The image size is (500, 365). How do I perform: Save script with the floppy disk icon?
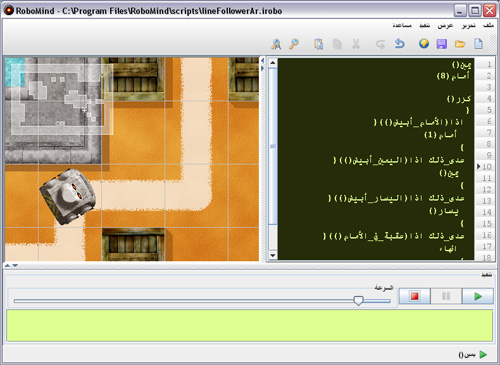[442, 44]
